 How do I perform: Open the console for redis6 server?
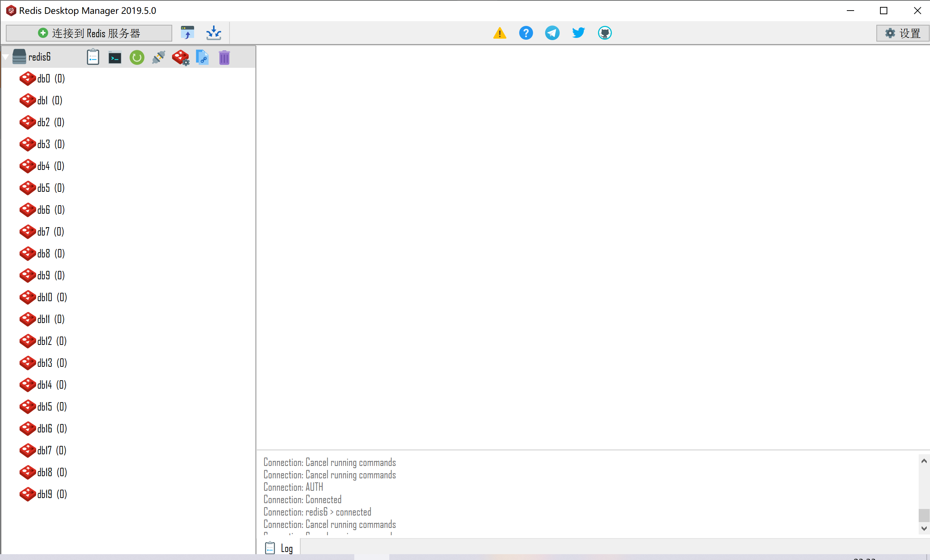pos(115,57)
